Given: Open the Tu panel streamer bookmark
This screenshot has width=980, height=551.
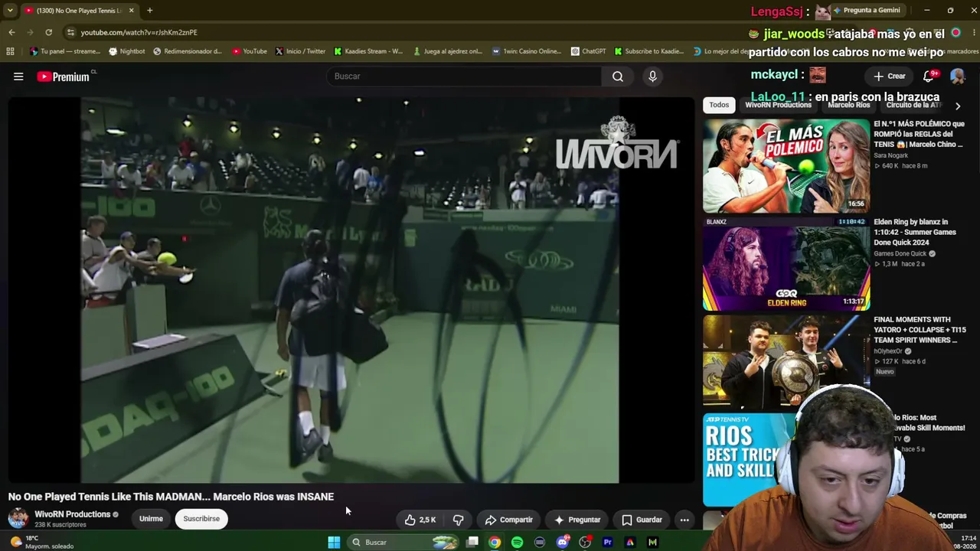Looking at the screenshot, I should coord(65,51).
